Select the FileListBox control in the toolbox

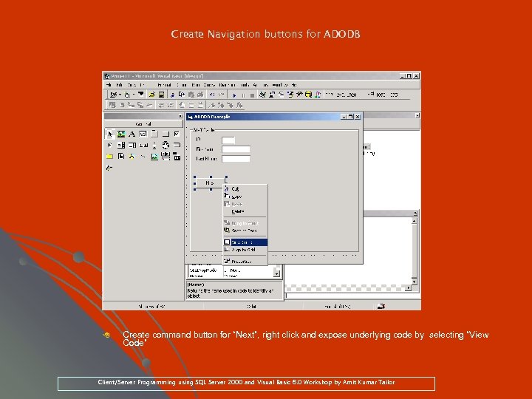(x=120, y=157)
